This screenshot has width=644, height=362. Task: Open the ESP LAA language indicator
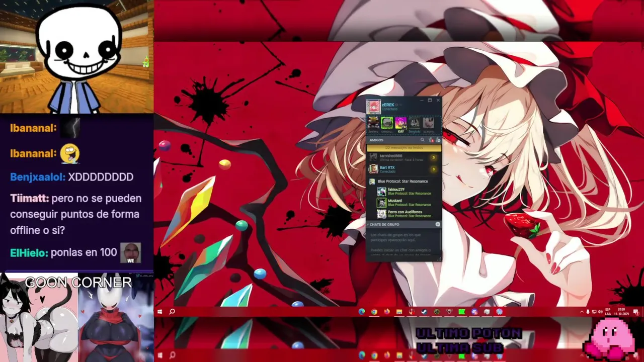pos(608,312)
